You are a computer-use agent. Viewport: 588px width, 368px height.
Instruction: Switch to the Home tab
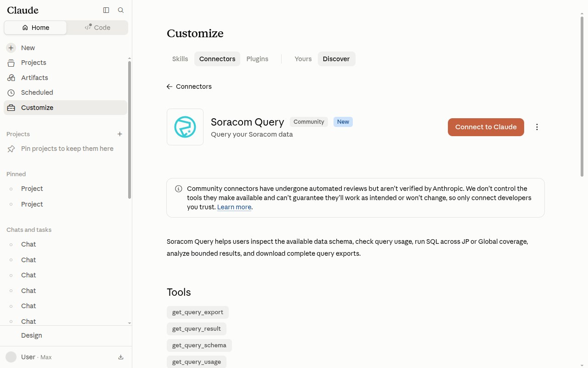(x=35, y=28)
